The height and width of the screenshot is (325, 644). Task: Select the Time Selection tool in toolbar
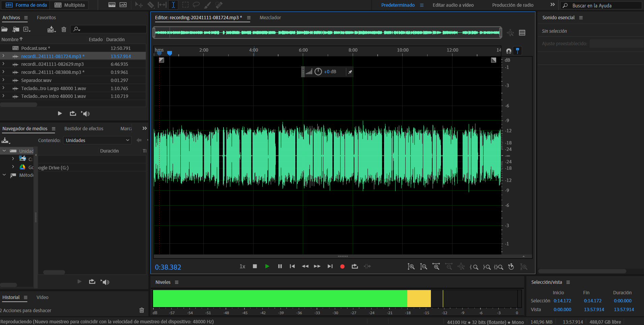[173, 5]
